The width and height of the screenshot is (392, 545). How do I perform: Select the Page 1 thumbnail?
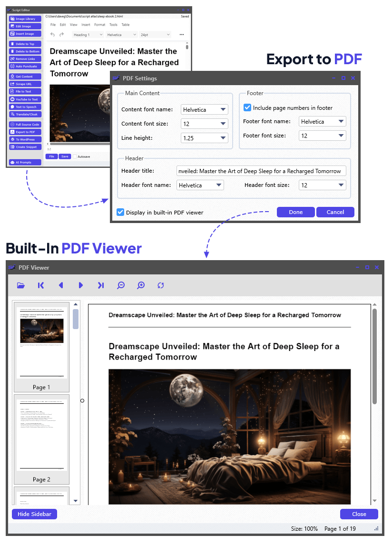(x=41, y=347)
